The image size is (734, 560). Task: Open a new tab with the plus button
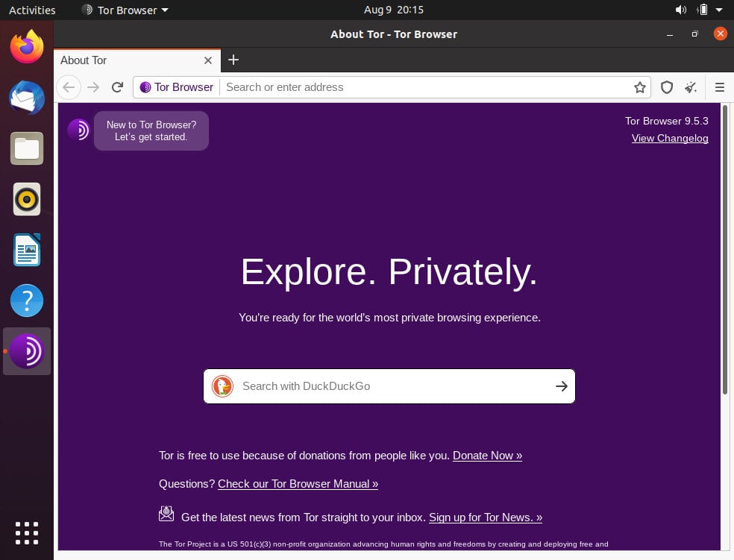coord(233,60)
